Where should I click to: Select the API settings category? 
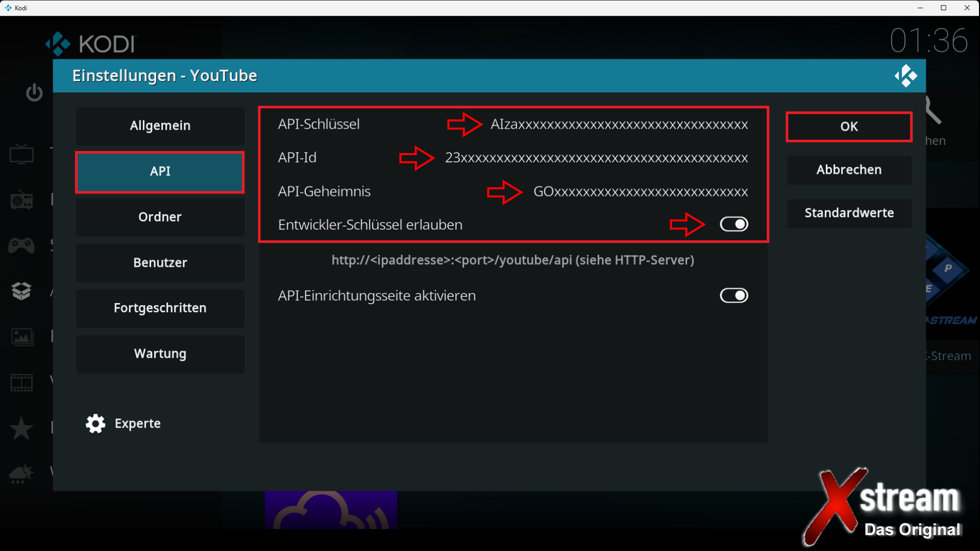tap(160, 172)
